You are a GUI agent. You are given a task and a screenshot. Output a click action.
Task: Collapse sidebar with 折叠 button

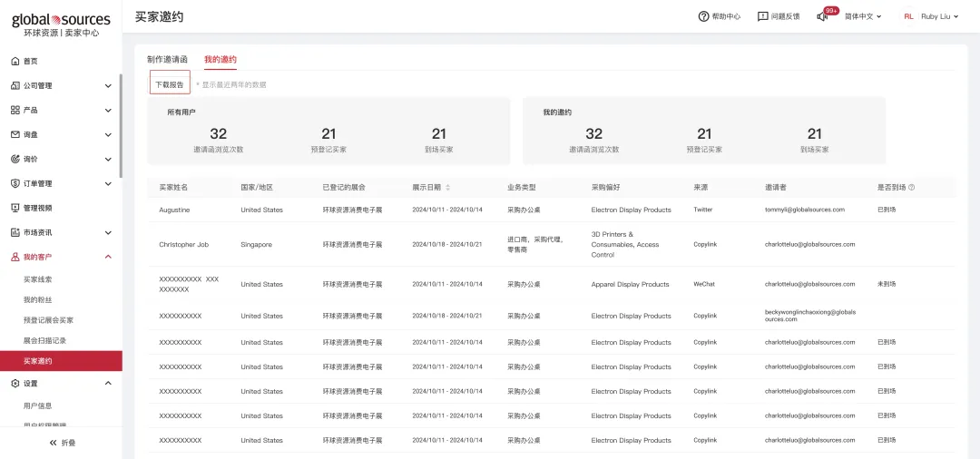click(x=62, y=443)
